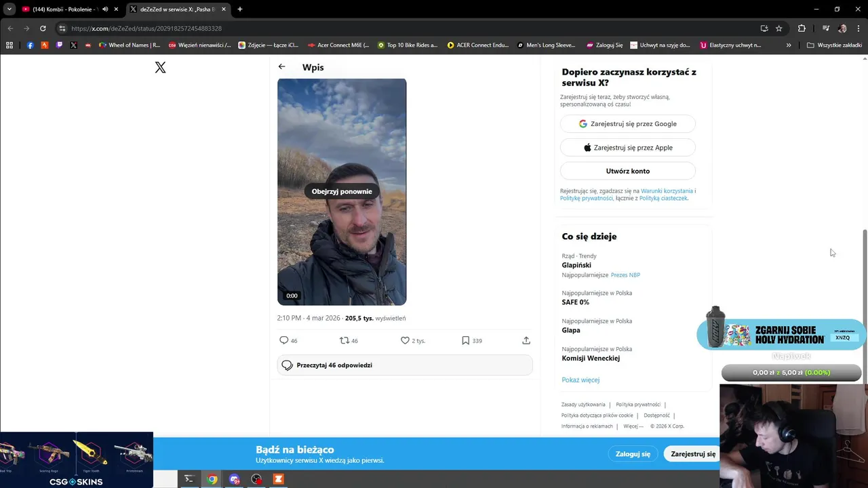Expand the Więcej footer menu
Image resolution: width=868 pixels, height=488 pixels.
[633, 426]
